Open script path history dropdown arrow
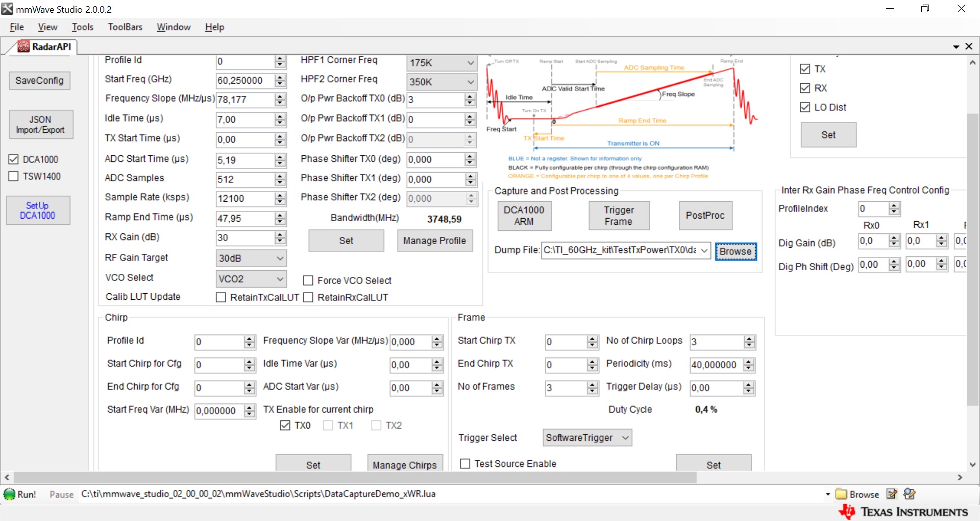 [828, 494]
